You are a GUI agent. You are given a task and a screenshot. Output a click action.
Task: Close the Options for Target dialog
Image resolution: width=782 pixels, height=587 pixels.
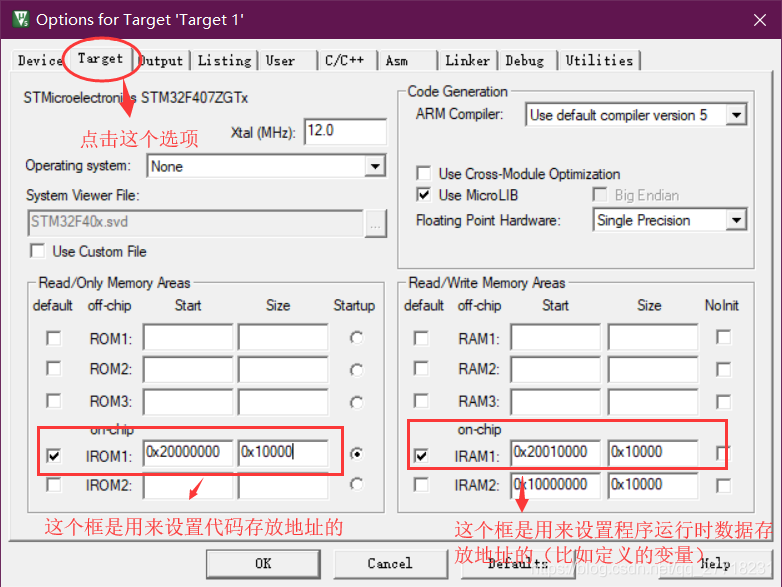tap(760, 20)
